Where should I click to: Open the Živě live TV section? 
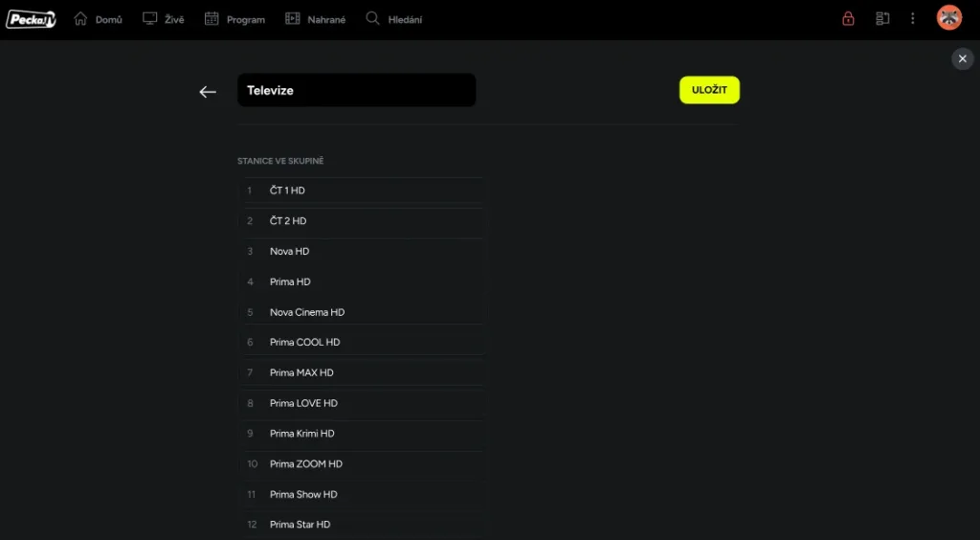coord(164,19)
